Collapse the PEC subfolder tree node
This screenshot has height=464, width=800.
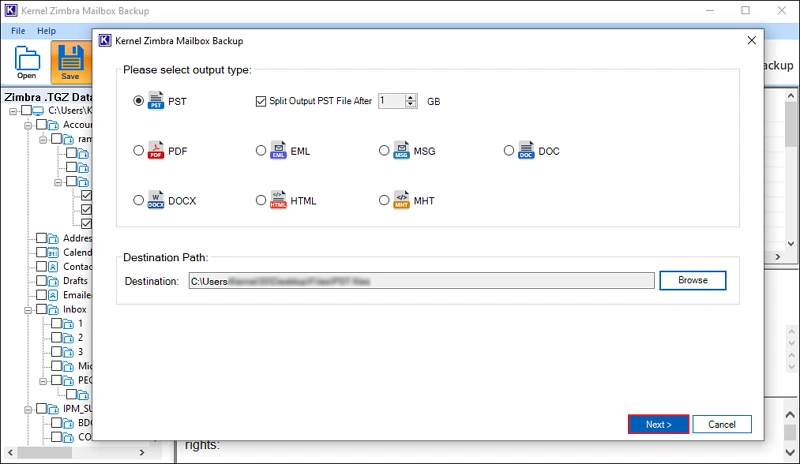(x=43, y=381)
